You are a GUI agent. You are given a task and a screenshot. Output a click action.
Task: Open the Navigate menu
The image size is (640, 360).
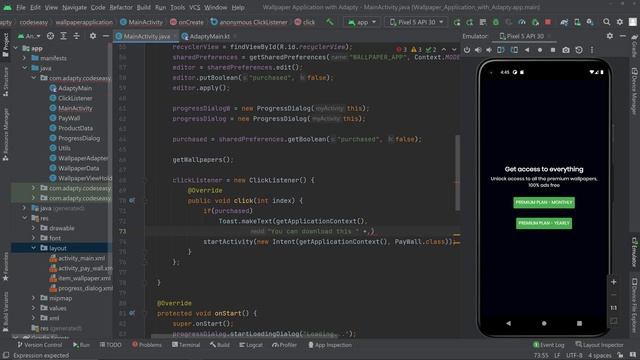click(x=74, y=7)
